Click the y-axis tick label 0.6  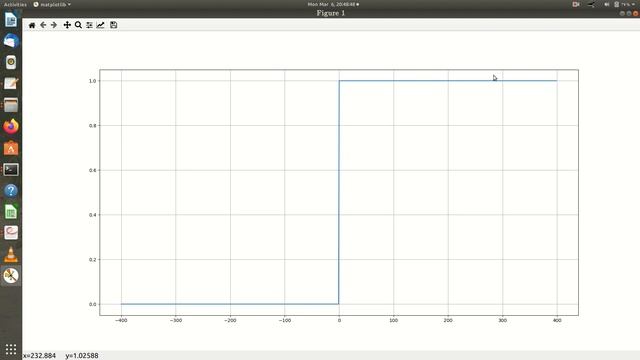click(x=93, y=170)
